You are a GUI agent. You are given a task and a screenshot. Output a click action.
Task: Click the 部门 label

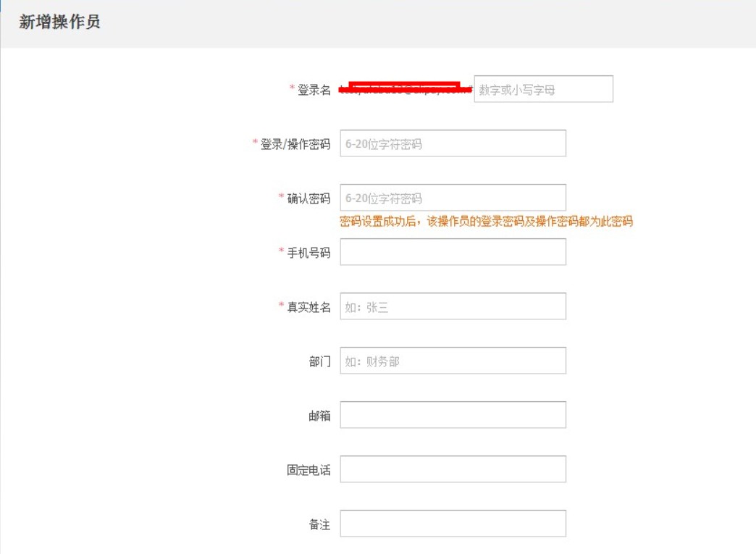(x=319, y=361)
